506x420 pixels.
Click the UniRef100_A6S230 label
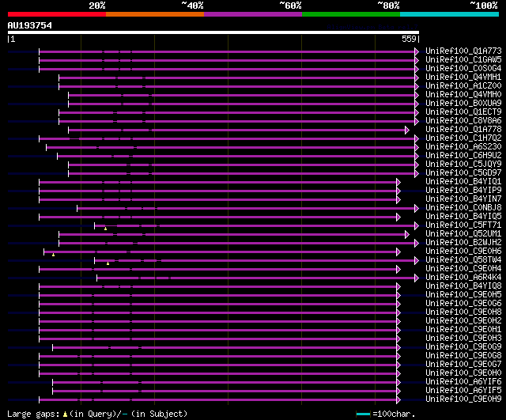(x=463, y=147)
